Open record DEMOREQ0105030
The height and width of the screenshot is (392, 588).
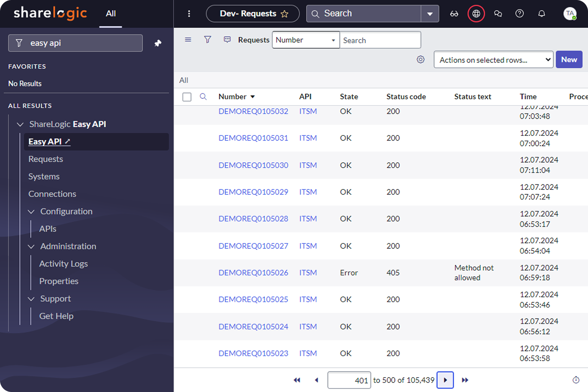tap(253, 165)
